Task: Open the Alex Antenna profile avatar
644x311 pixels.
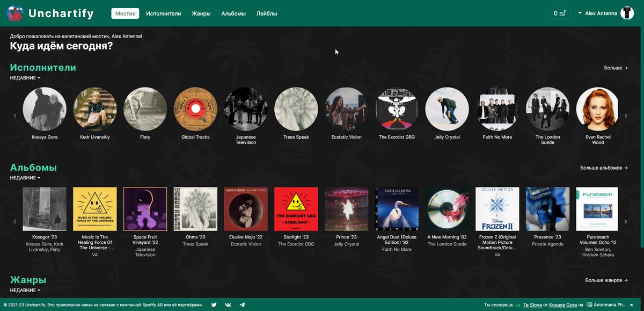Action: pyautogui.click(x=627, y=13)
